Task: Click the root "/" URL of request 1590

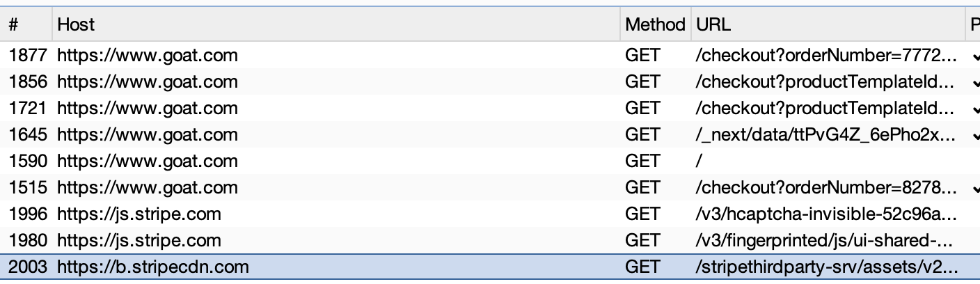Action: coord(699,161)
